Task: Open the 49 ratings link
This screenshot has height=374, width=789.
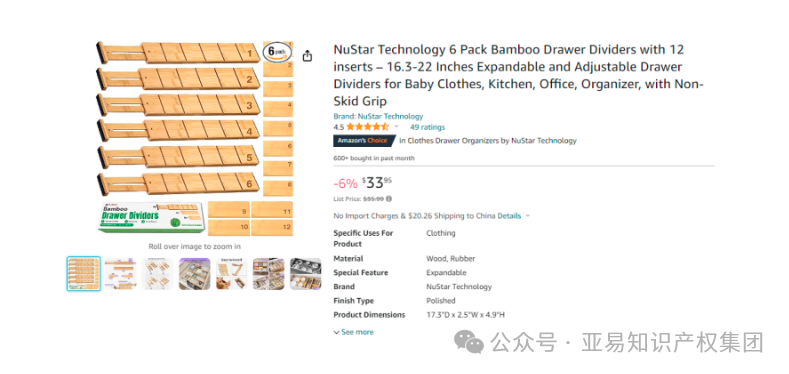Action: (x=427, y=127)
